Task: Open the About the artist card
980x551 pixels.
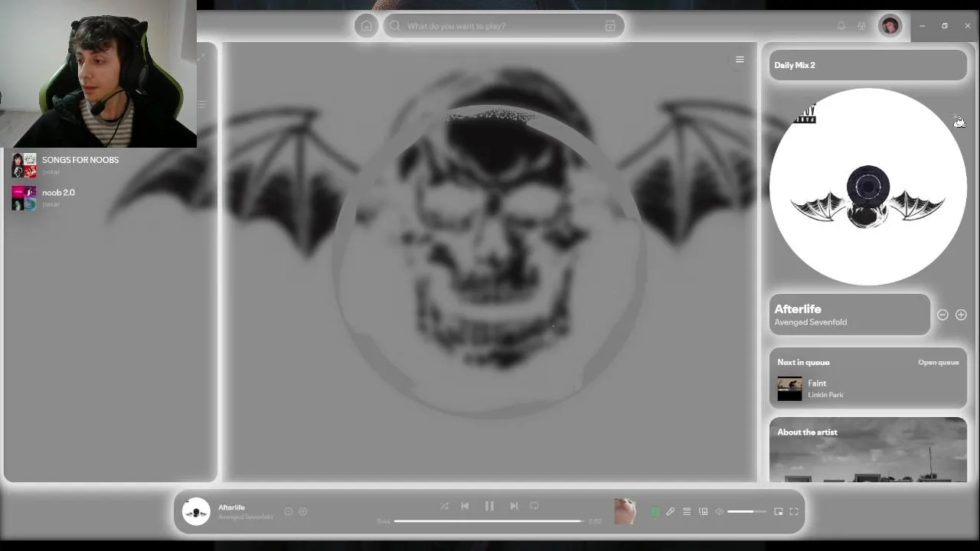Action: 867,450
